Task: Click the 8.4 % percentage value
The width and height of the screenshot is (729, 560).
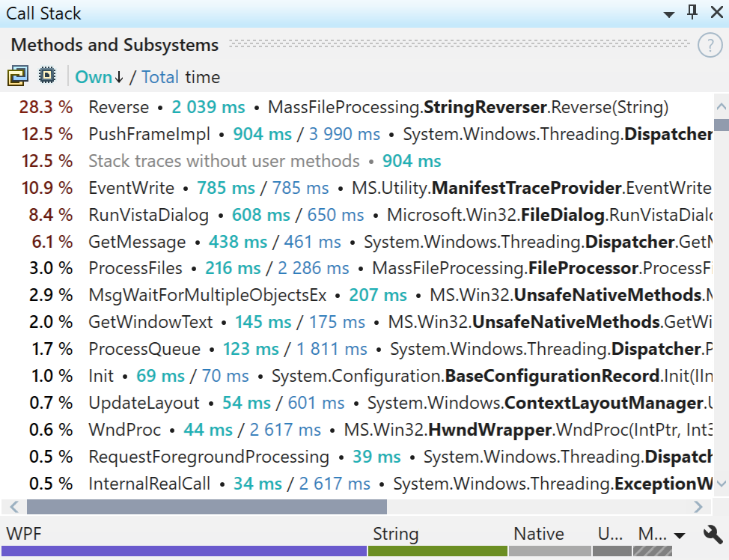Action: 50,216
